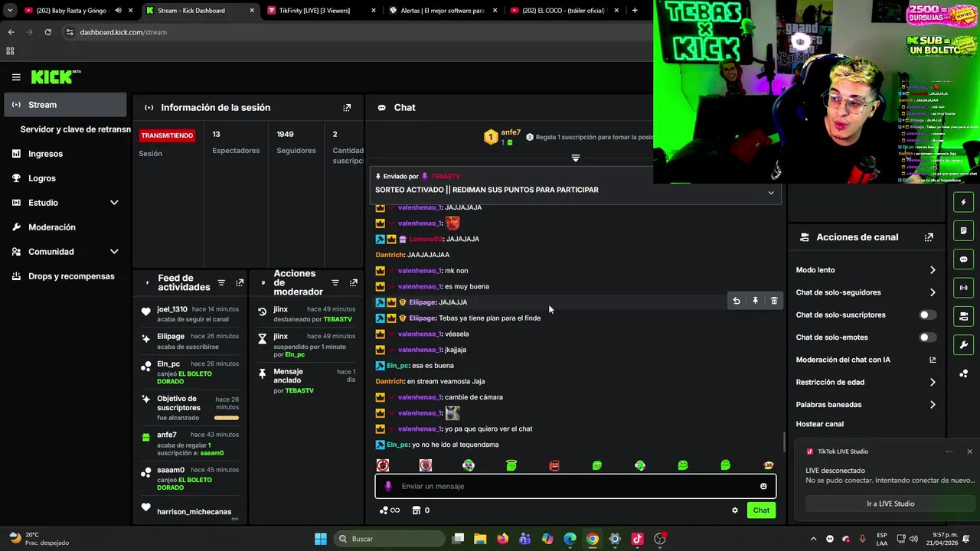Filter the Acciones de moderador panel
The height and width of the screenshot is (551, 980).
[x=335, y=283]
